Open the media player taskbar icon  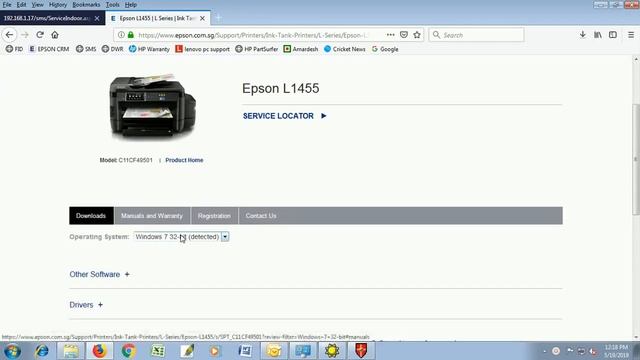tap(215, 351)
